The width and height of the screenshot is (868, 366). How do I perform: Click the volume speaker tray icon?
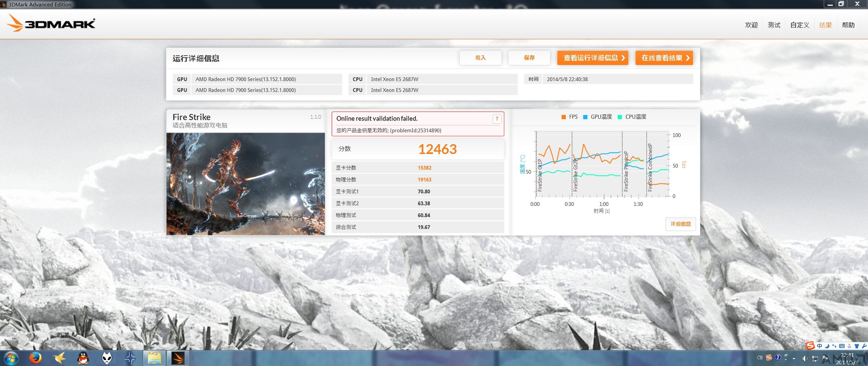pos(805,359)
